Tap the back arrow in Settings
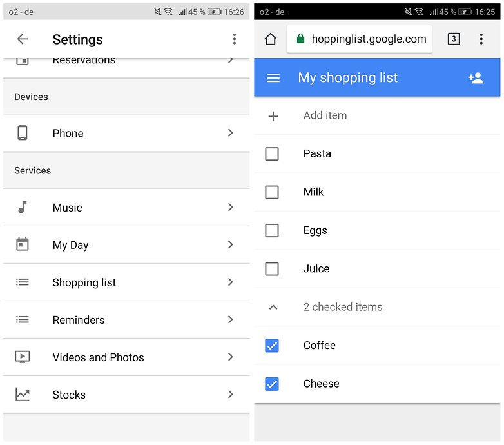The height and width of the screenshot is (445, 504). (x=23, y=39)
